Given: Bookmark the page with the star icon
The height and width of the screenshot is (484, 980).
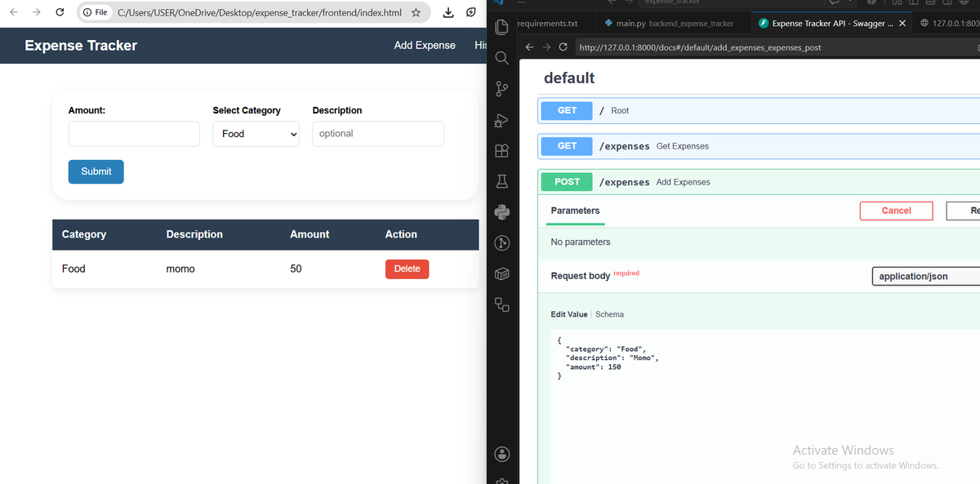Looking at the screenshot, I should tap(416, 13).
